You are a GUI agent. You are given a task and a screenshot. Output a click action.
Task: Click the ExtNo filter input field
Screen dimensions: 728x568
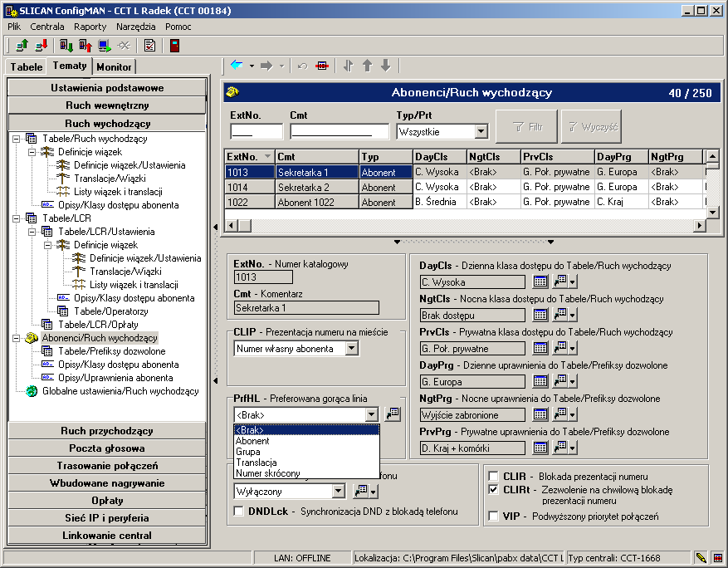click(257, 131)
